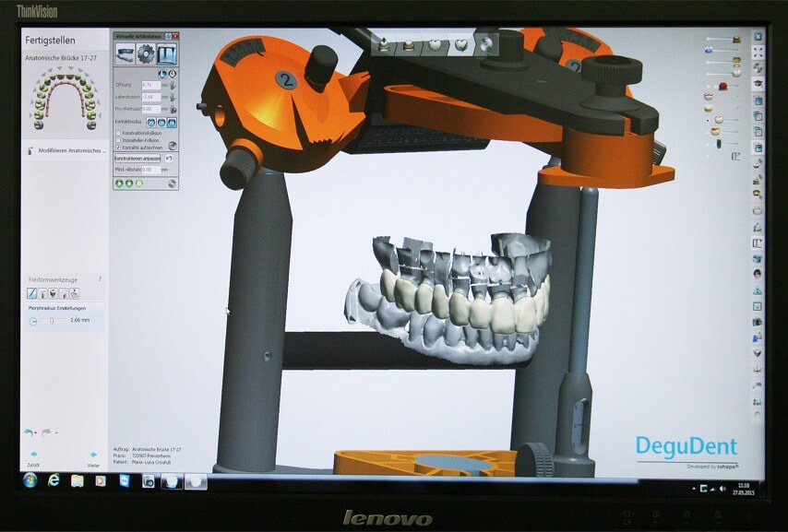This screenshot has width=788, height=532.
Task: Select the first freeform wax knife tool
Action: click(x=31, y=293)
